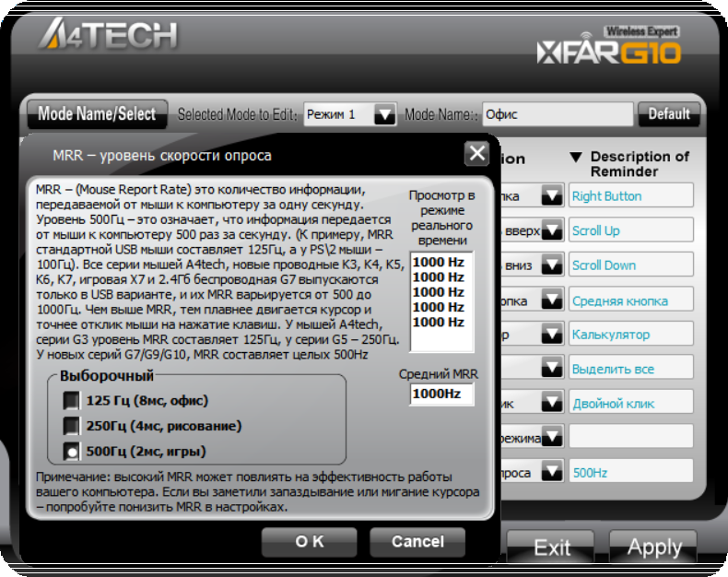Click the Exit button
The height and width of the screenshot is (577, 728).
tap(551, 548)
